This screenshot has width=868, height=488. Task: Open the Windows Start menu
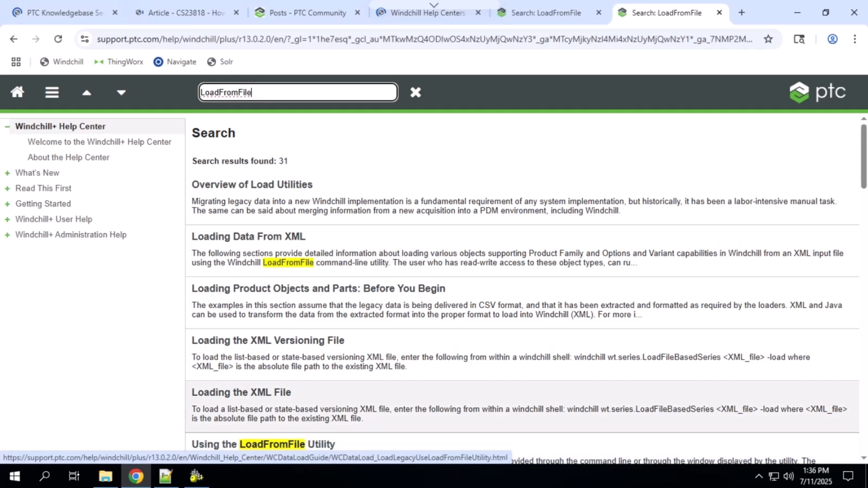click(14, 476)
